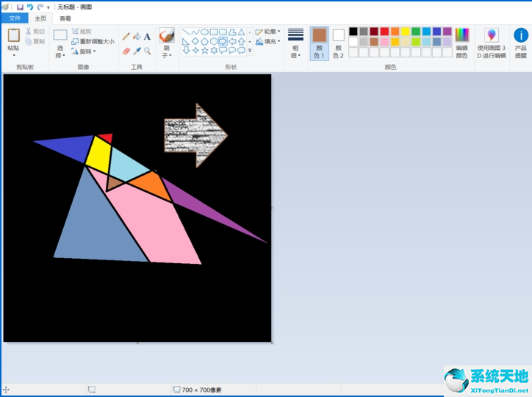532x397 pixels.
Task: Pick the red swatch in color palette
Action: point(384,32)
